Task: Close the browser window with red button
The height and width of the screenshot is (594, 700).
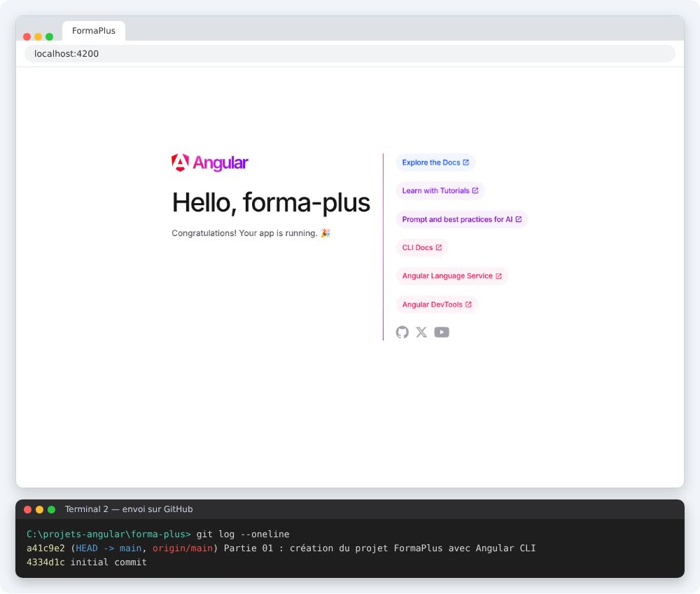Action: coord(27,36)
